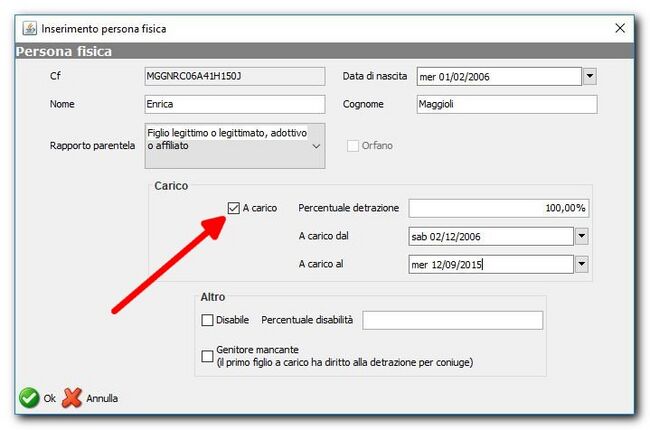Click the red X Annulla icon

point(72,398)
